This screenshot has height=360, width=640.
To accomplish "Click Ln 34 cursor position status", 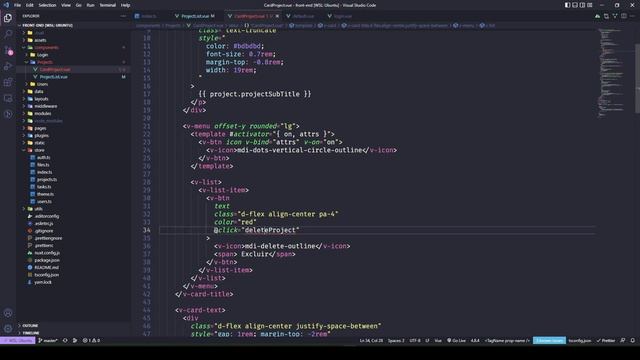I will tap(371, 340).
